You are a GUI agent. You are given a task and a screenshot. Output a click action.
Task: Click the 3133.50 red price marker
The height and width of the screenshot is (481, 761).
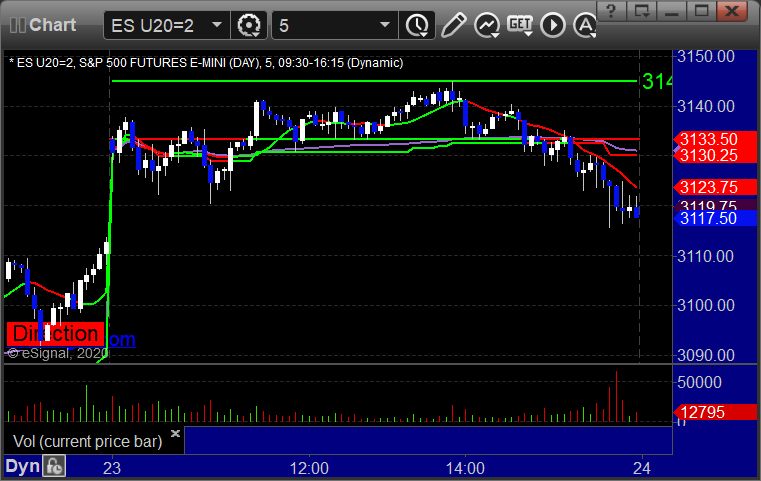(x=715, y=139)
